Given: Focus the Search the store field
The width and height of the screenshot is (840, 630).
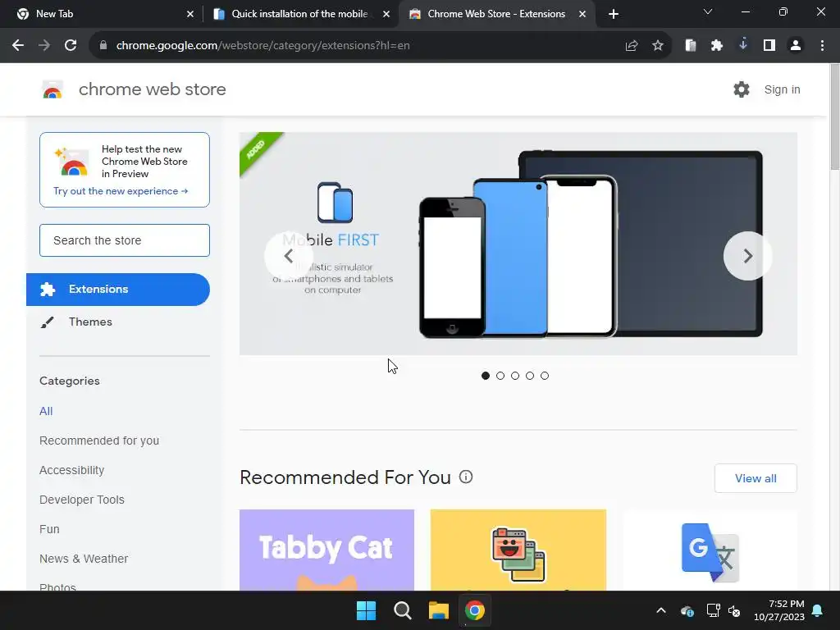Looking at the screenshot, I should click(x=125, y=240).
